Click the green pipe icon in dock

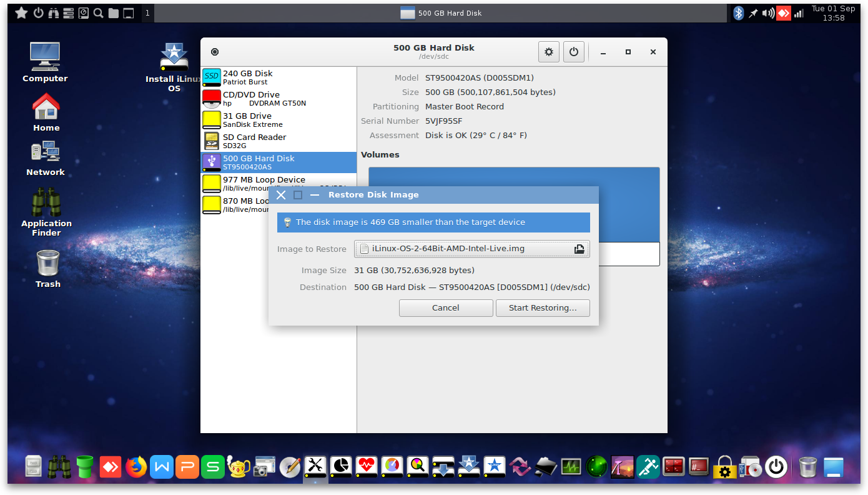[85, 466]
